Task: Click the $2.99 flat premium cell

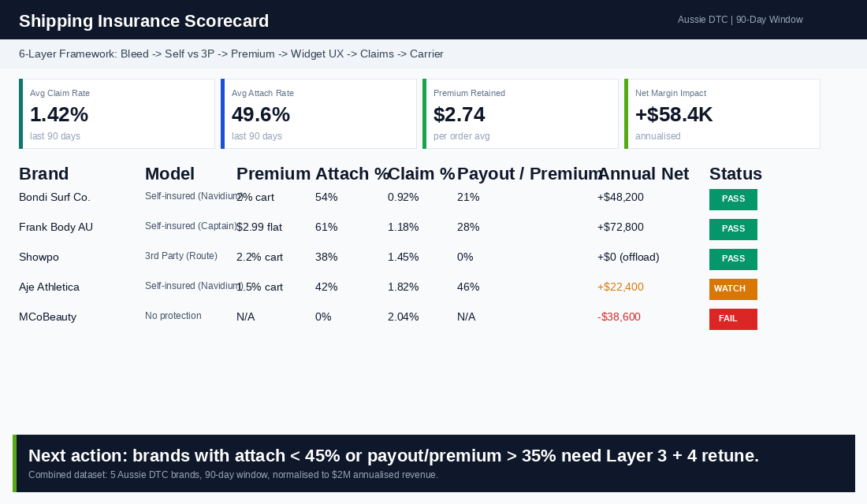Action: pos(259,227)
